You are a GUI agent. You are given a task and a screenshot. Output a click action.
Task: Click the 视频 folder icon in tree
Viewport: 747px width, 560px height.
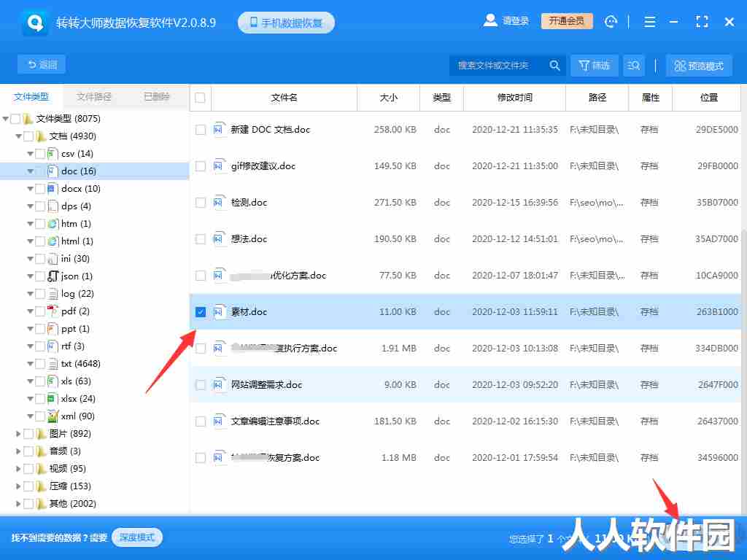[x=42, y=469]
